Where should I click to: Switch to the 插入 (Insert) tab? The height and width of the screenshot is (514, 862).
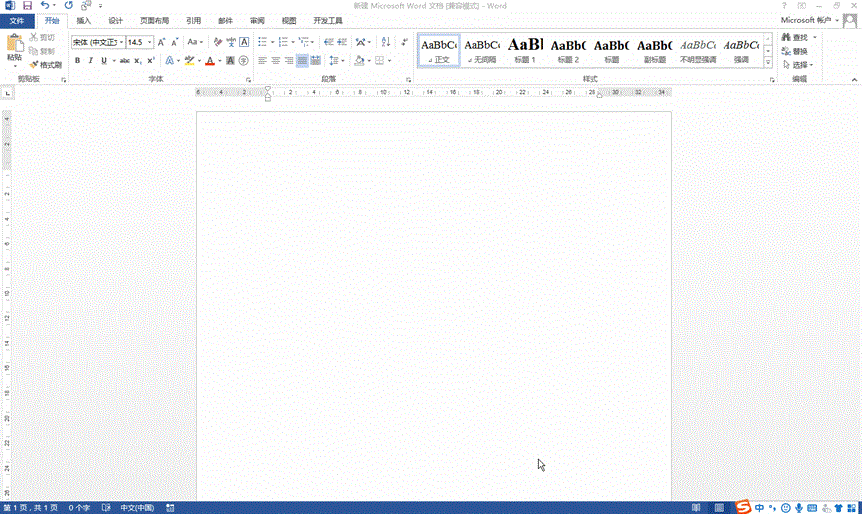(x=84, y=20)
